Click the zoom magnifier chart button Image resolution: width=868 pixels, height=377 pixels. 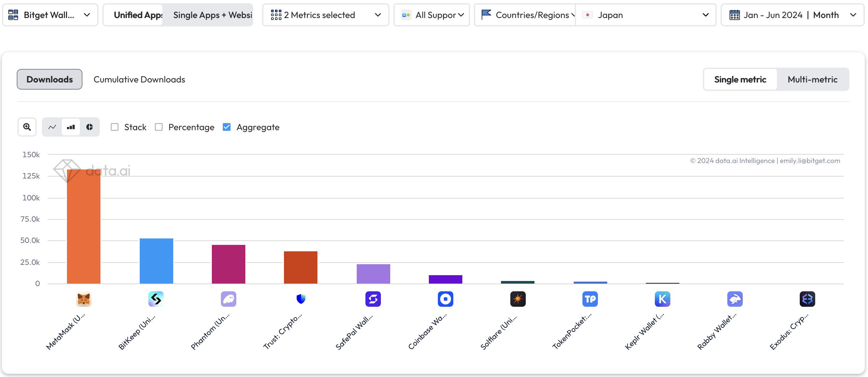(x=27, y=127)
